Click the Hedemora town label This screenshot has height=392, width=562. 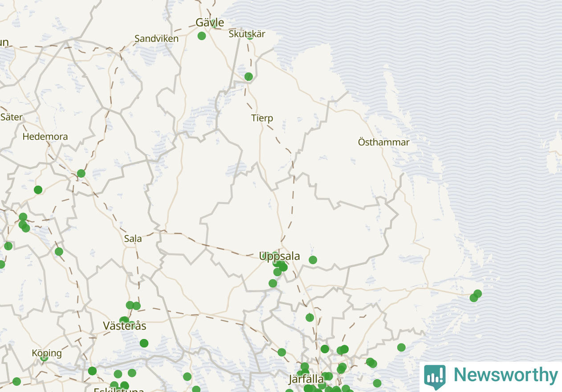click(45, 136)
